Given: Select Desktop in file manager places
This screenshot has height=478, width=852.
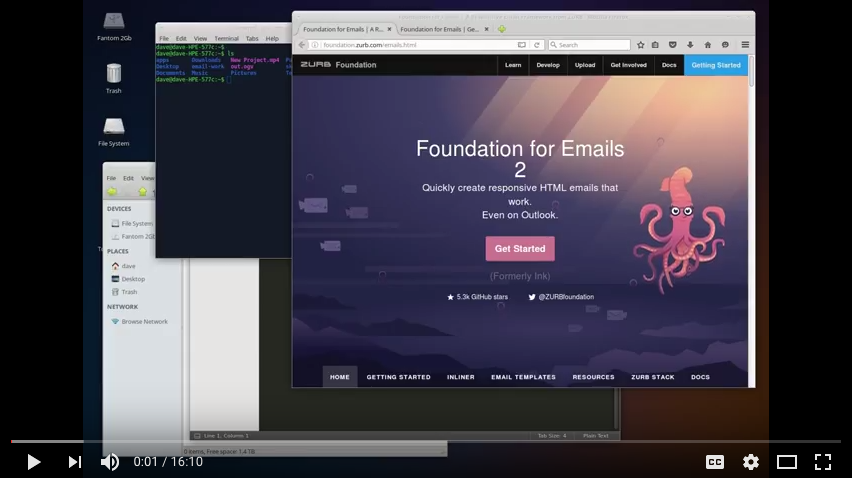Looking at the screenshot, I should (x=128, y=279).
